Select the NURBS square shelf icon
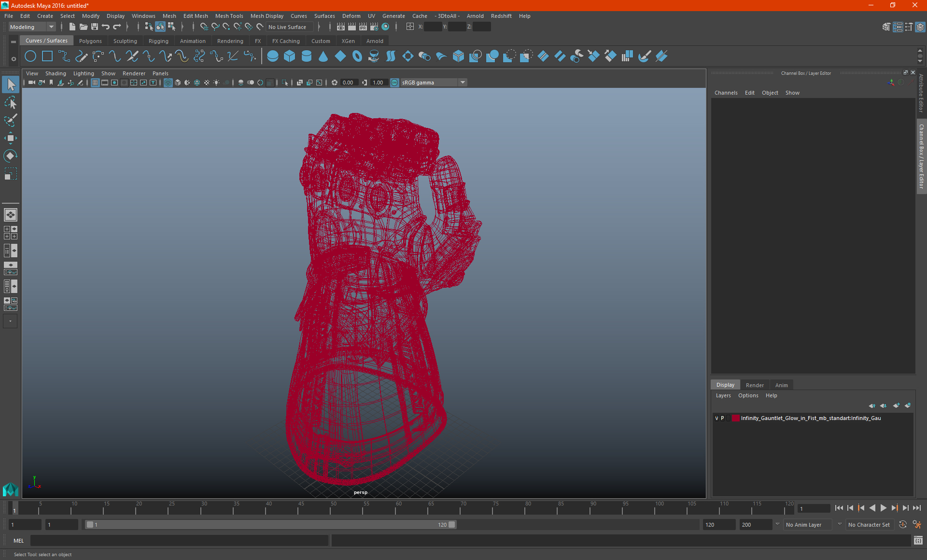 (47, 56)
